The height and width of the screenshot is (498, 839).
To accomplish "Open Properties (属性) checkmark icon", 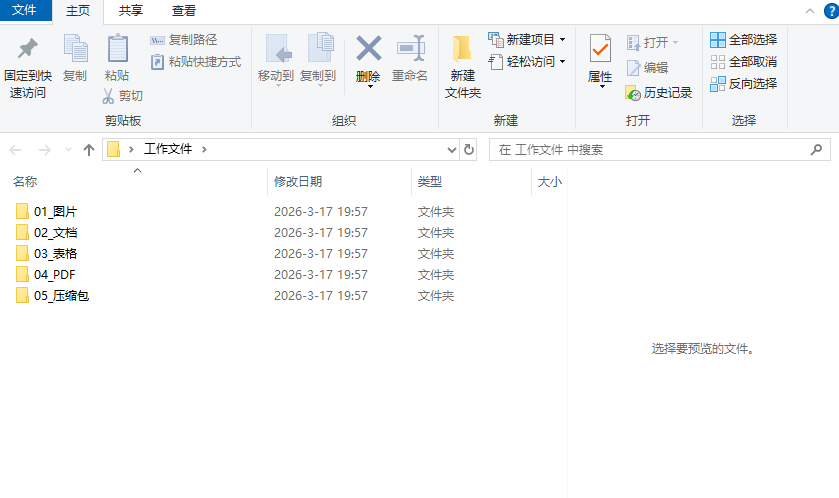I will pos(600,49).
